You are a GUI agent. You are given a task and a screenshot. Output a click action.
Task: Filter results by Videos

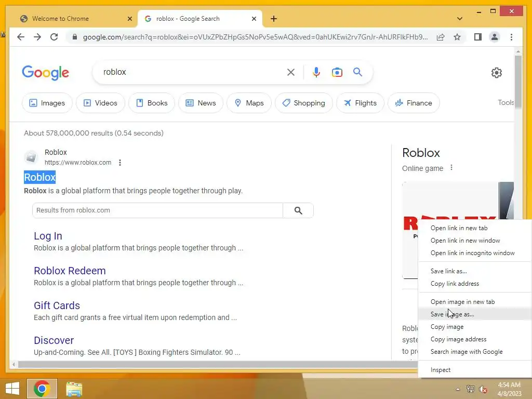tap(100, 103)
